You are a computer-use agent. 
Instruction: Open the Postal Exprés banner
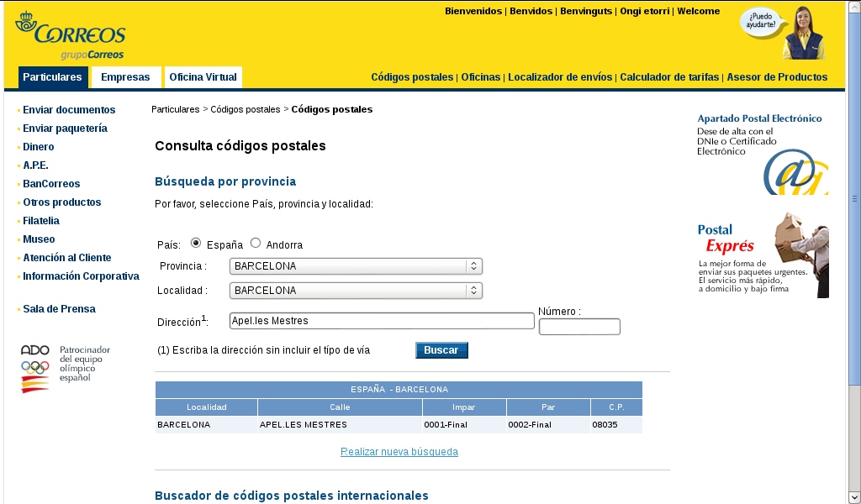point(763,255)
